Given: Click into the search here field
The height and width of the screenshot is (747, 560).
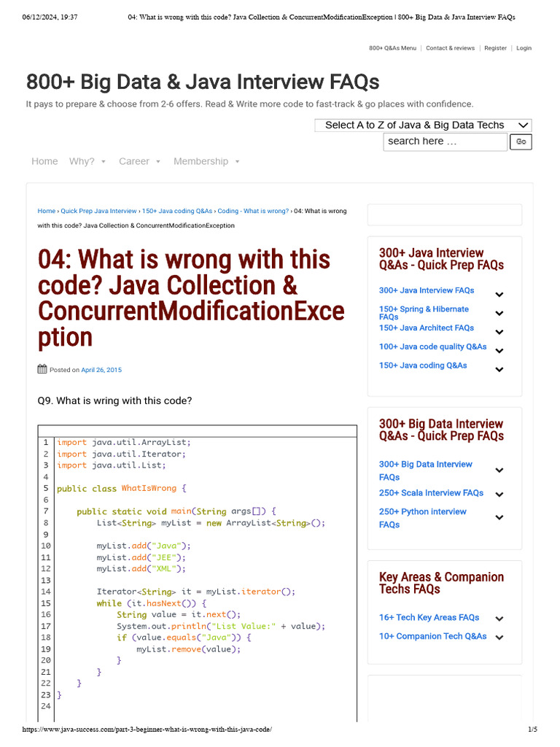Looking at the screenshot, I should 445,142.
